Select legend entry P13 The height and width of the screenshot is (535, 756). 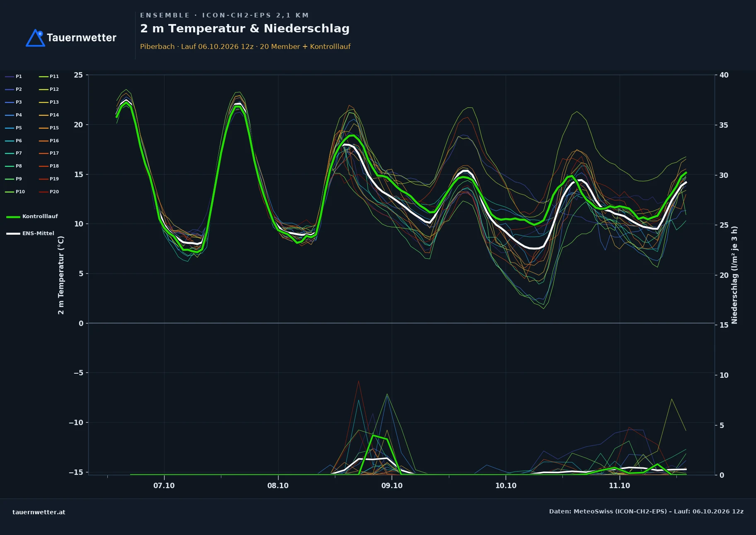pyautogui.click(x=49, y=102)
